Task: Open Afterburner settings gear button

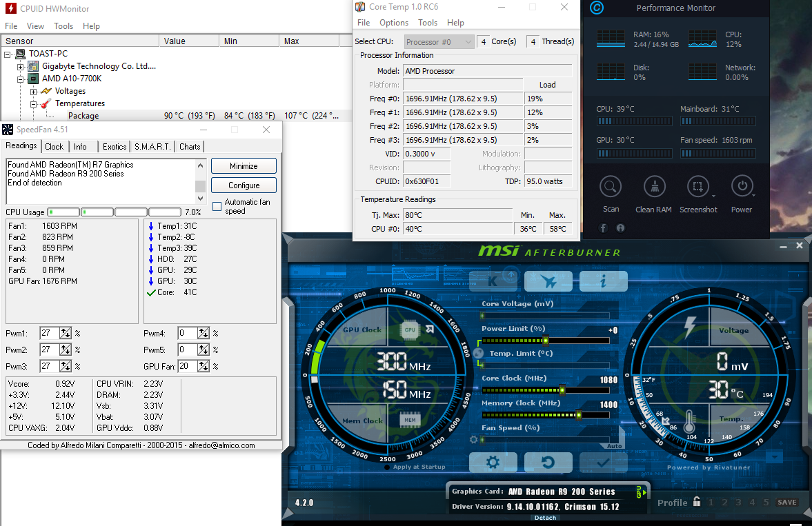Action: (493, 463)
